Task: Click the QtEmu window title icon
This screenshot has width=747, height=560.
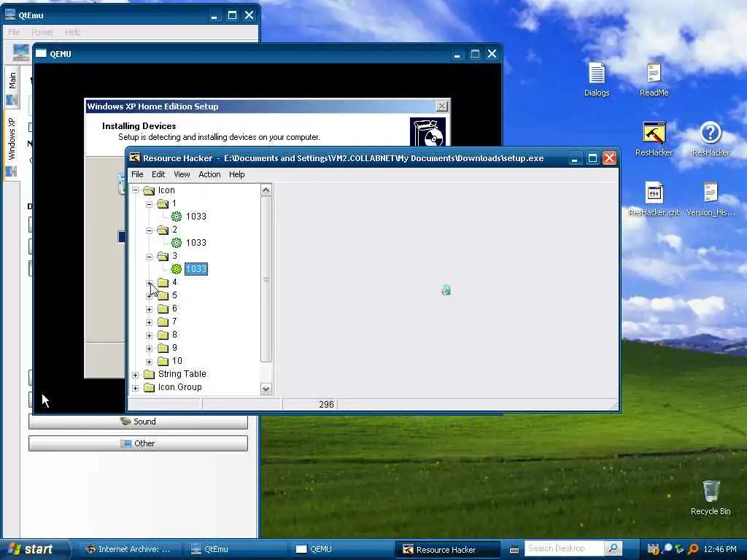Action: [x=10, y=15]
